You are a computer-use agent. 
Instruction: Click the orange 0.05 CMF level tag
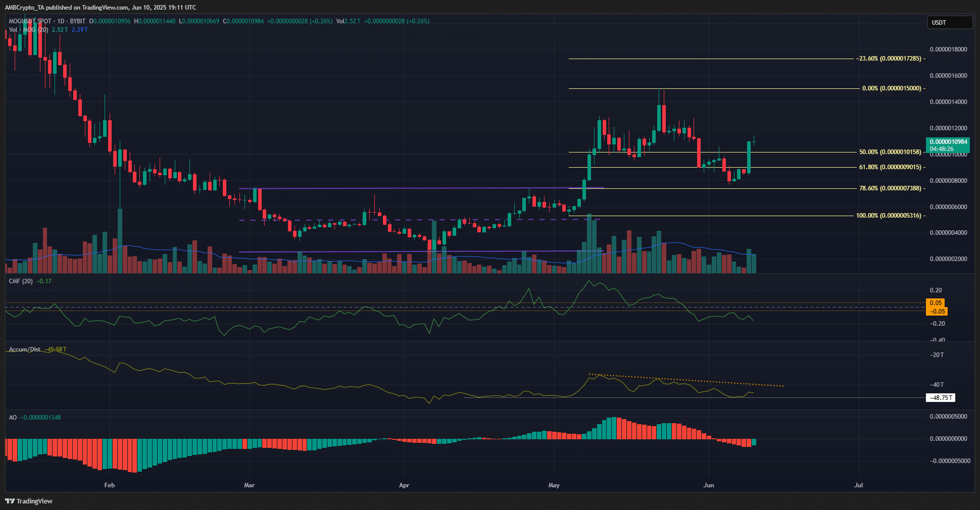coord(936,303)
